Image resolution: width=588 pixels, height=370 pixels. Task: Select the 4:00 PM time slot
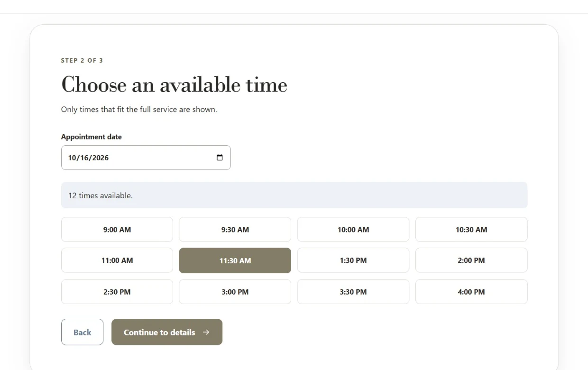click(x=471, y=292)
